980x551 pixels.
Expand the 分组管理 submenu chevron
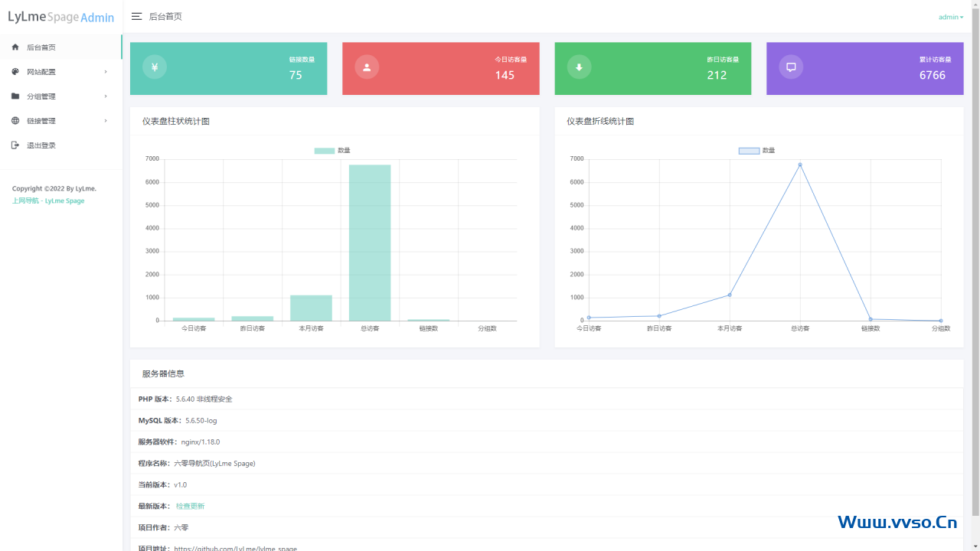[x=106, y=96]
